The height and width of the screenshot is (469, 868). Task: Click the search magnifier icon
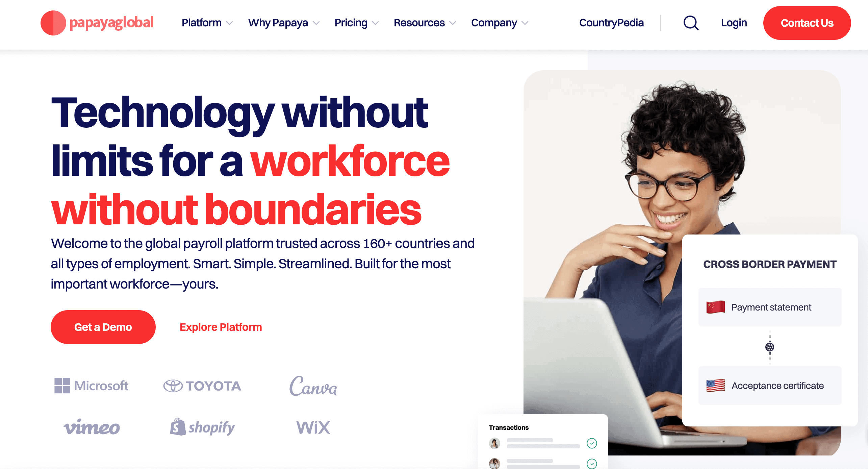(690, 23)
